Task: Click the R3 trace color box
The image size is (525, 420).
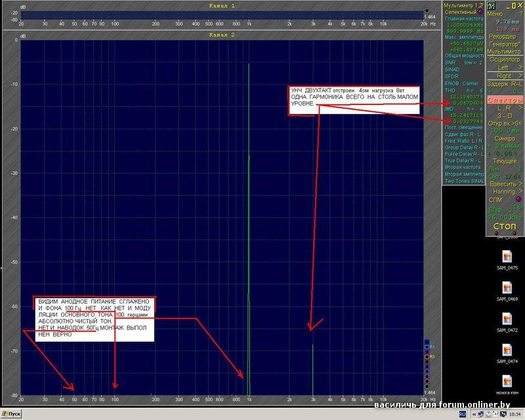Action: click(x=427, y=356)
